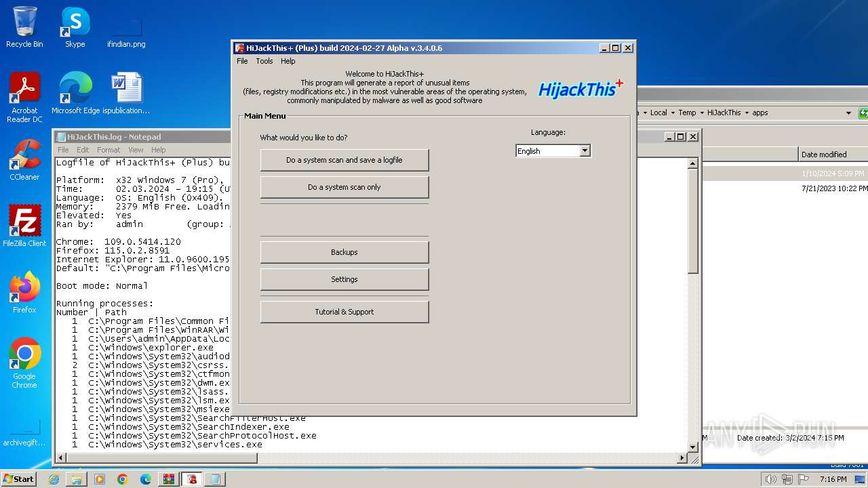Viewport: 868px width, 488px height.
Task: Open Notepad Format menu
Action: pos(108,150)
